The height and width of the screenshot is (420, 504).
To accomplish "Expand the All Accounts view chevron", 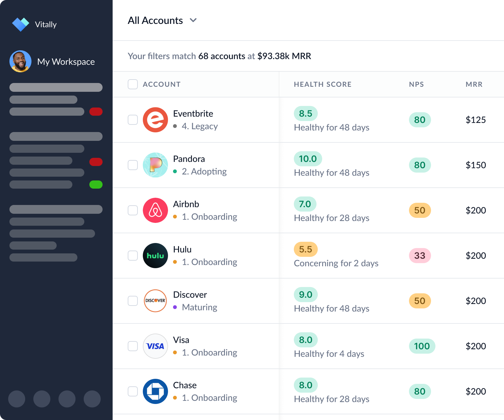I will (x=193, y=20).
